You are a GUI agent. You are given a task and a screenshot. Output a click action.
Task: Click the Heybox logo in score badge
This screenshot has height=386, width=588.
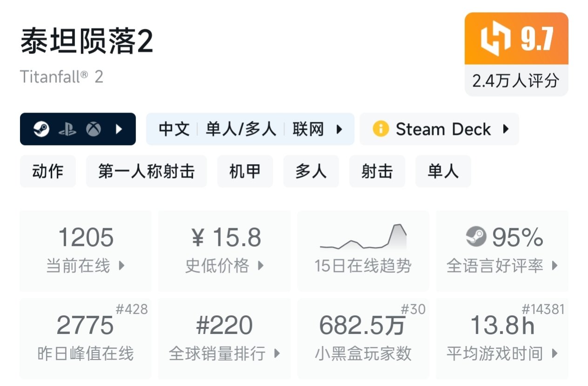pyautogui.click(x=495, y=39)
